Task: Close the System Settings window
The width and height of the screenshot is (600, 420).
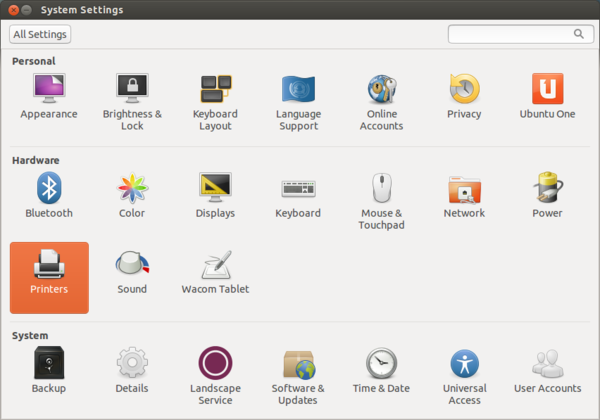Action: [14, 10]
